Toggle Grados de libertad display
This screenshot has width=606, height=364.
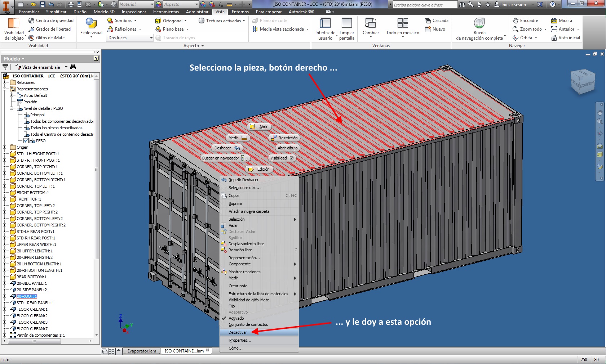(x=50, y=29)
